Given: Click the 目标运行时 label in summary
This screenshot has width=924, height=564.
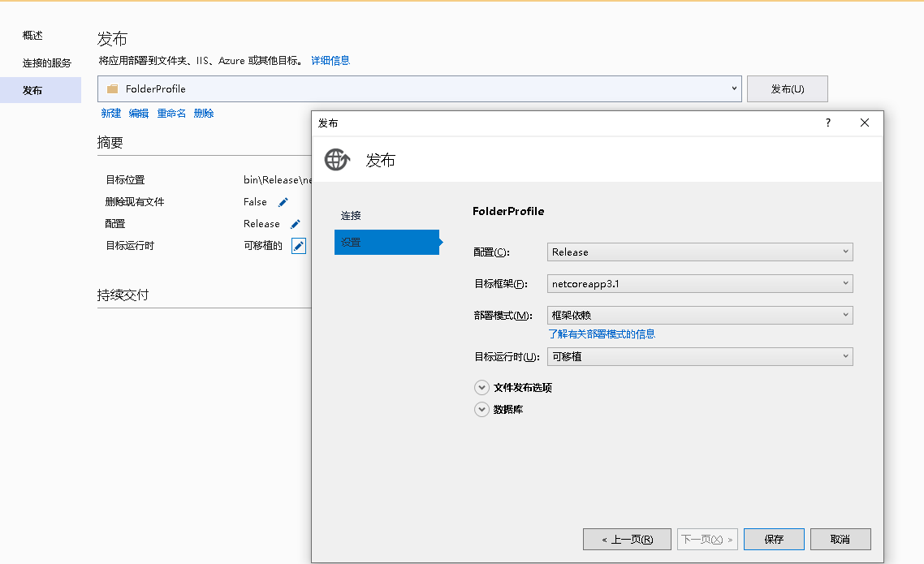Looking at the screenshot, I should [x=130, y=246].
